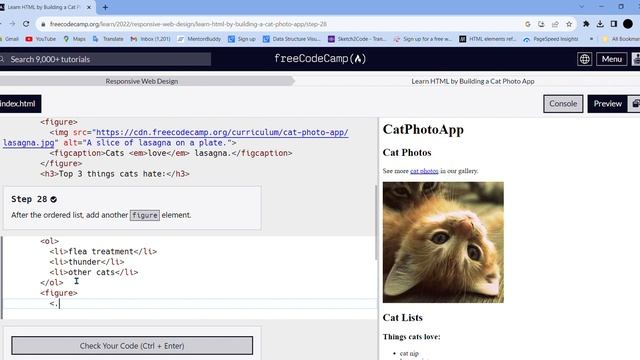Open the YouTube bookmark
The height and width of the screenshot is (360, 640).
pos(40,39)
